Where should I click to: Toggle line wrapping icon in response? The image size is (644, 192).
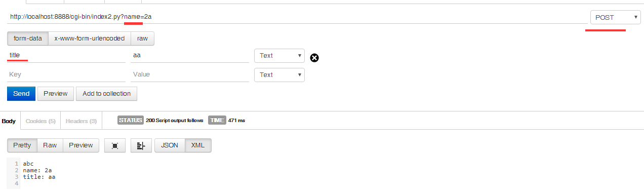click(141, 145)
